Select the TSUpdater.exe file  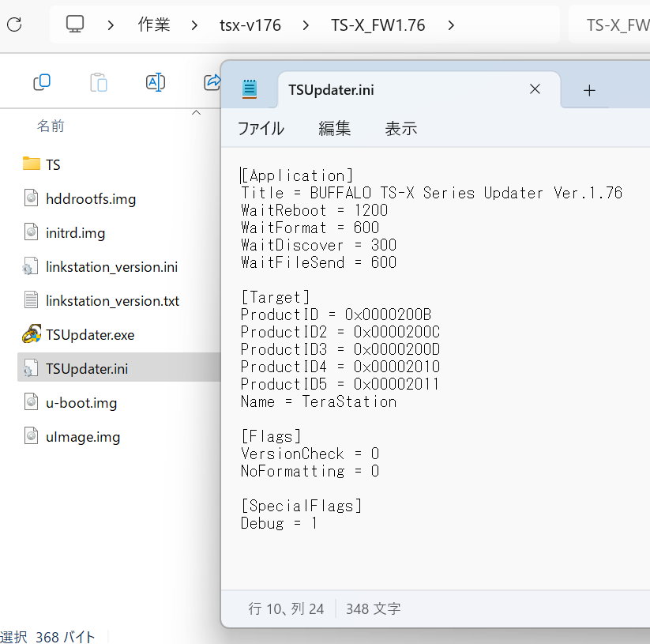coord(90,335)
